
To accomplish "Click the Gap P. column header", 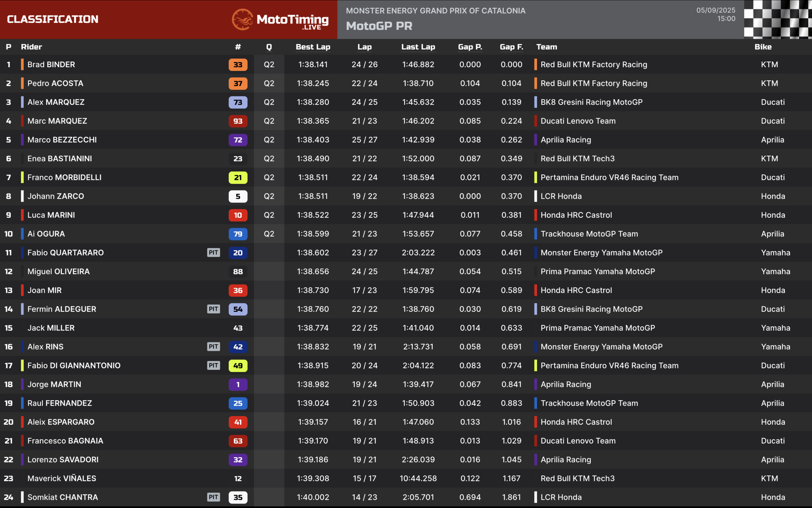I will [x=470, y=47].
